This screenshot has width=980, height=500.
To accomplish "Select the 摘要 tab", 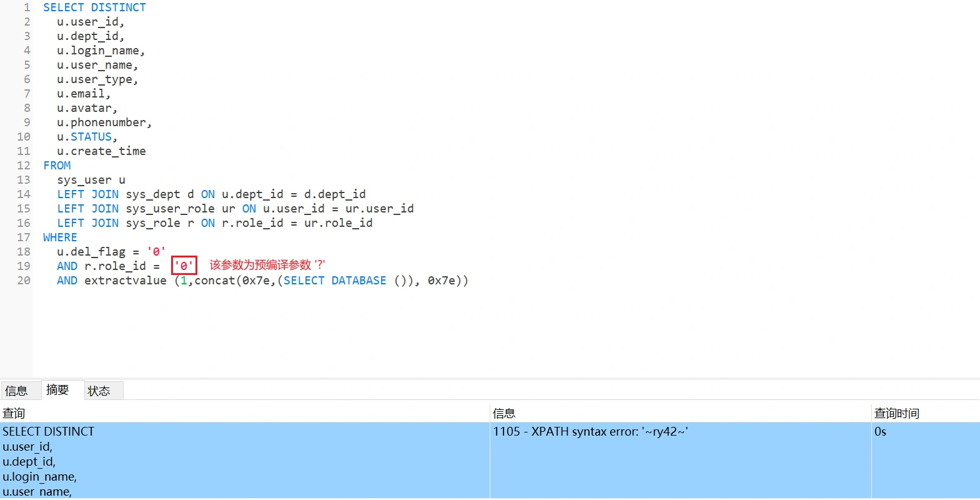I will point(57,390).
